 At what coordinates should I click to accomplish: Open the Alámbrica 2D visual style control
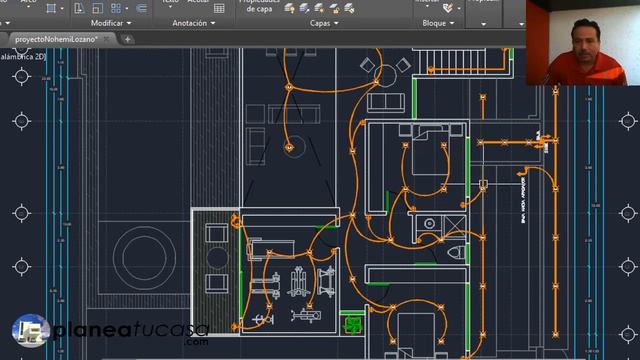[x=22, y=57]
